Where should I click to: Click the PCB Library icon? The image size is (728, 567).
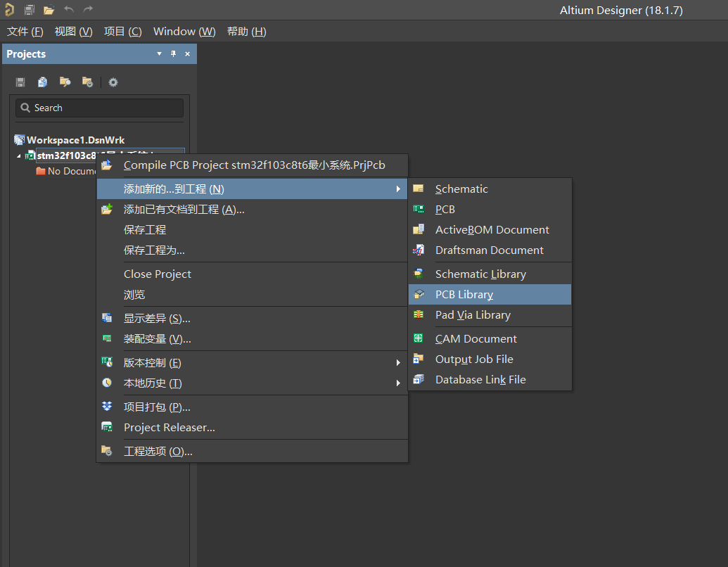pos(419,294)
